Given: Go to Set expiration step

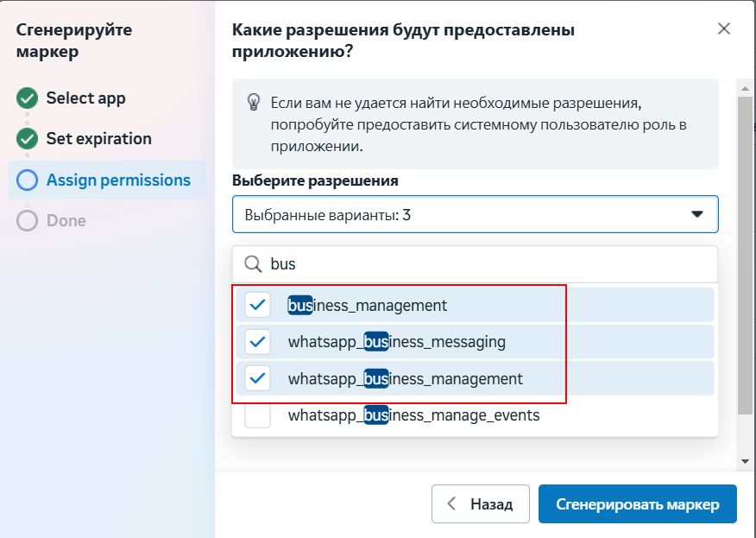Looking at the screenshot, I should 98,138.
